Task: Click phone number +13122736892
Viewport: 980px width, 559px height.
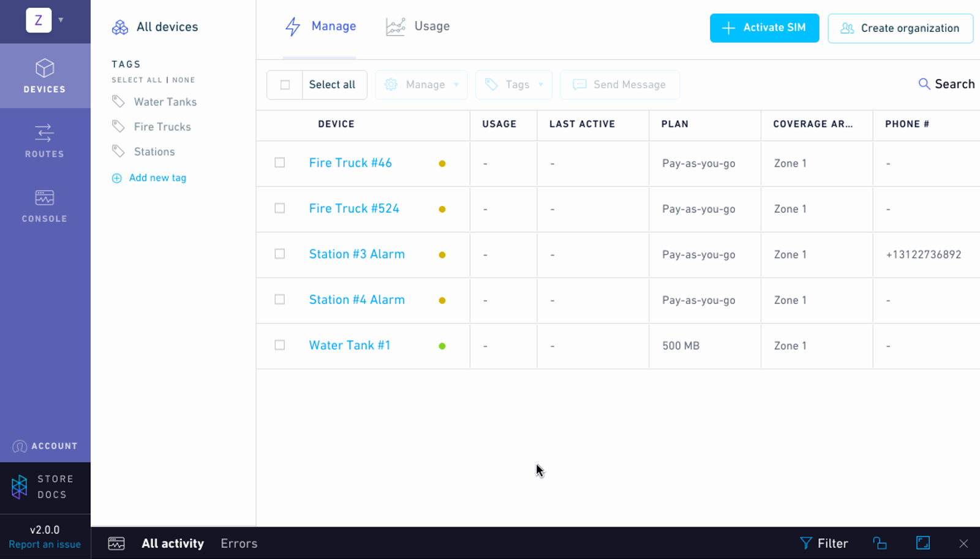Action: (924, 254)
